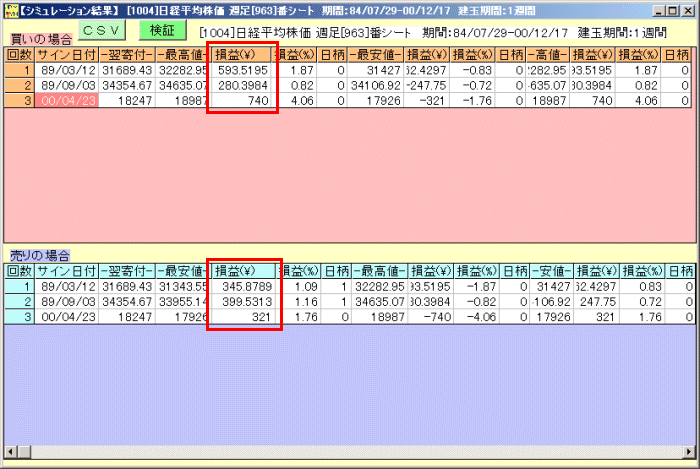
Task: Click the sell table 最安値 column header before first 損益(¥)
Action: 182,271
